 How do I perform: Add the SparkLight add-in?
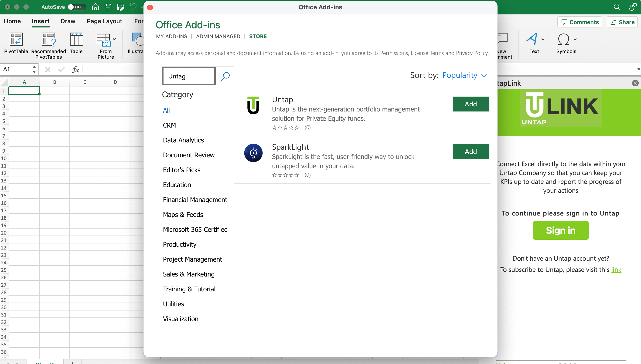click(x=471, y=152)
